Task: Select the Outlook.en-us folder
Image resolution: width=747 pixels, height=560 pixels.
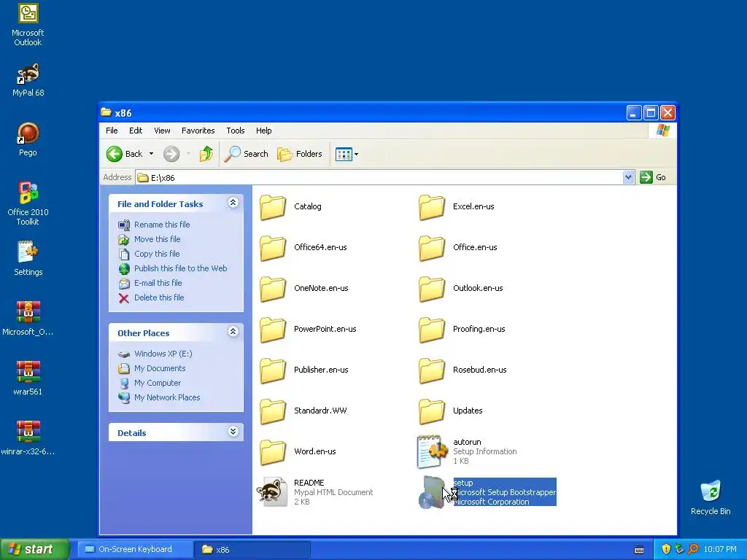Action: click(x=461, y=289)
